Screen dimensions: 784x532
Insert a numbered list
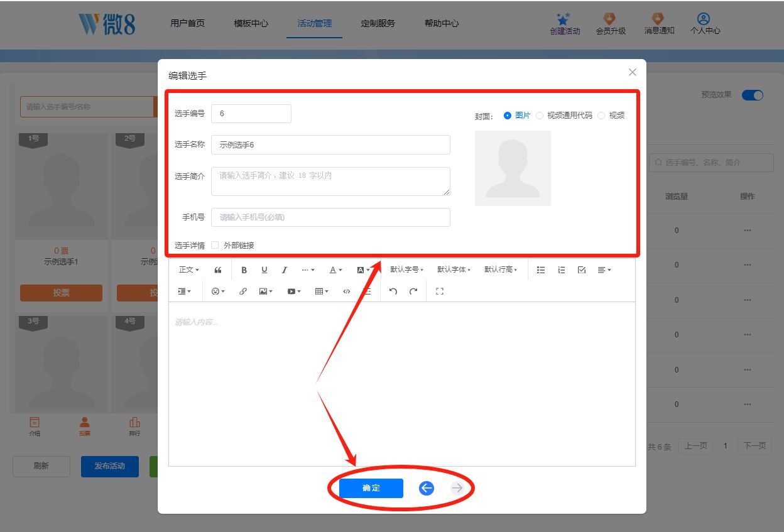(x=561, y=270)
